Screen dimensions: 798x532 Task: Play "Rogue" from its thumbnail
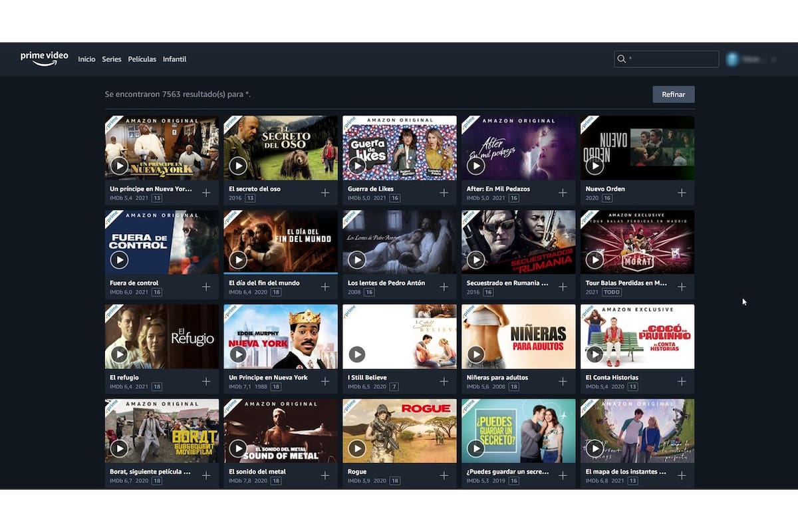(x=356, y=448)
